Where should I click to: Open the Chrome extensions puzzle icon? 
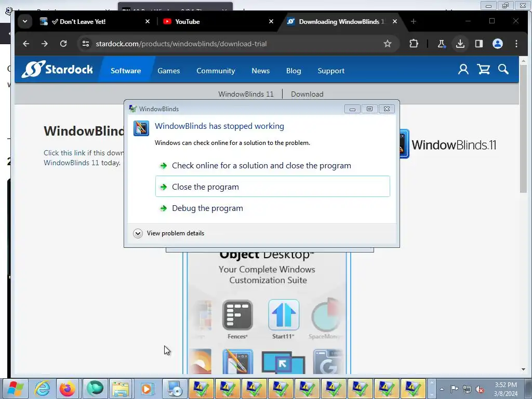(414, 44)
